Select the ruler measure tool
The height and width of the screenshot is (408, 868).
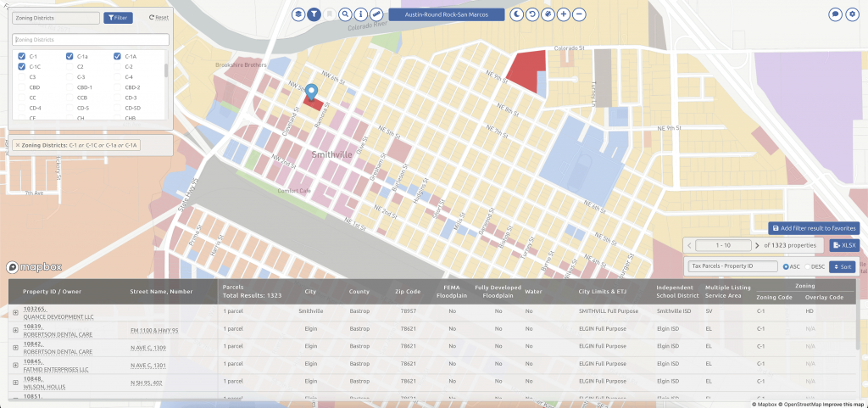point(376,14)
